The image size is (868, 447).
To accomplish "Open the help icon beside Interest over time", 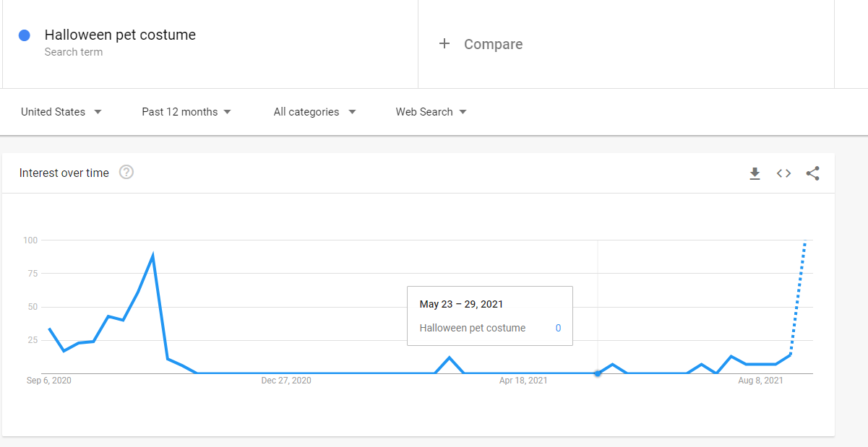I will 126,173.
